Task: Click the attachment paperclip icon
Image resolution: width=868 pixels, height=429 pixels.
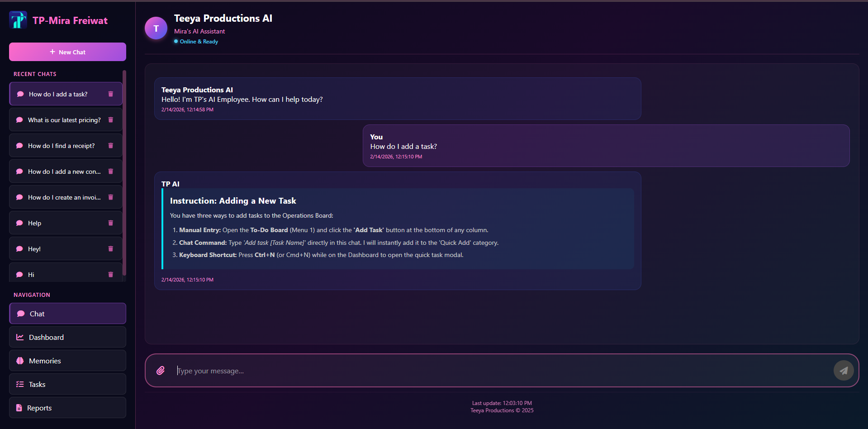Action: [x=160, y=370]
